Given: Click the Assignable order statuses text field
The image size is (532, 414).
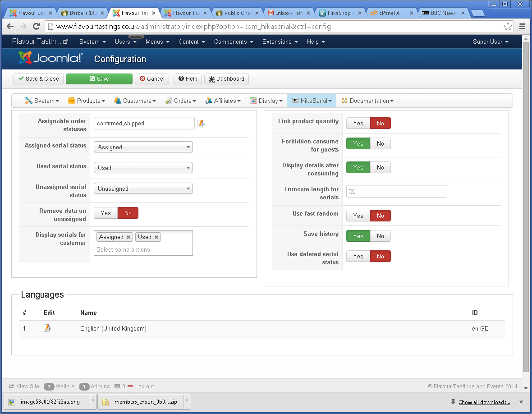Looking at the screenshot, I should [144, 123].
